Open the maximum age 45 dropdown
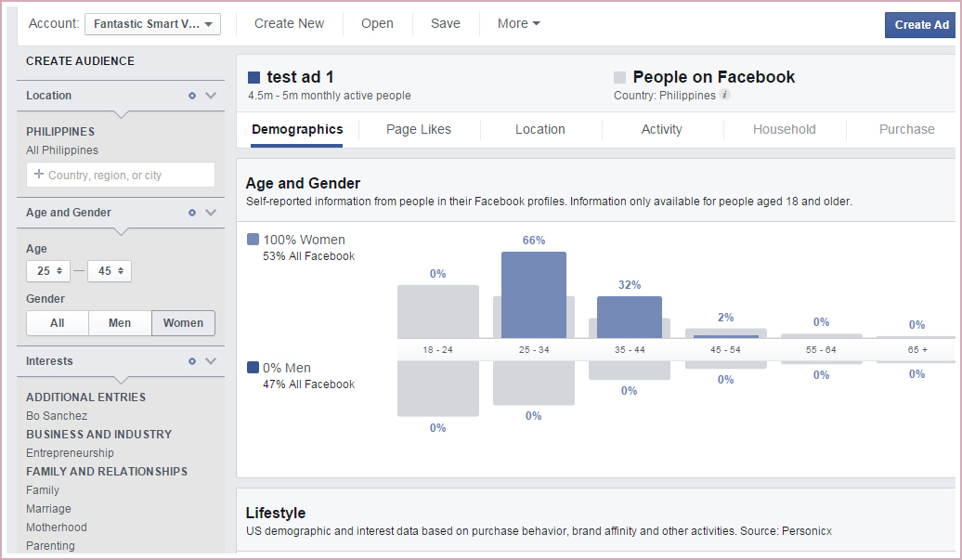 110,271
